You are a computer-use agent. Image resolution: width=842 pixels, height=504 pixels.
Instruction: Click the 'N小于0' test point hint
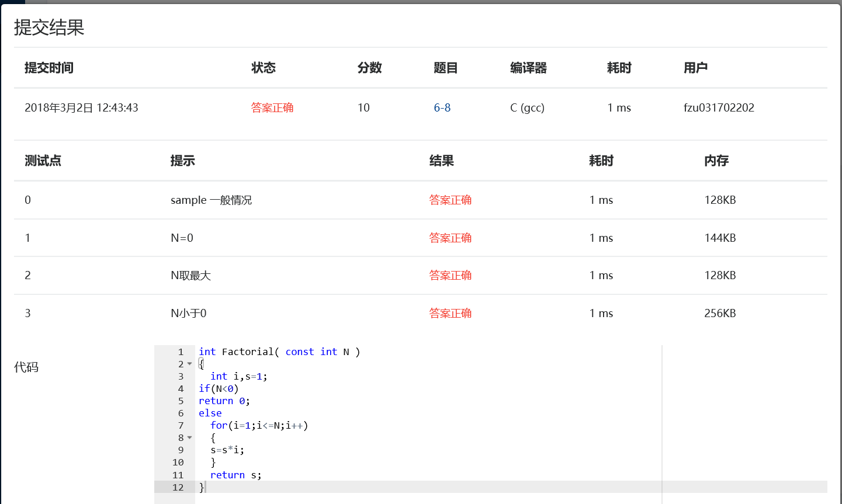[x=188, y=314]
